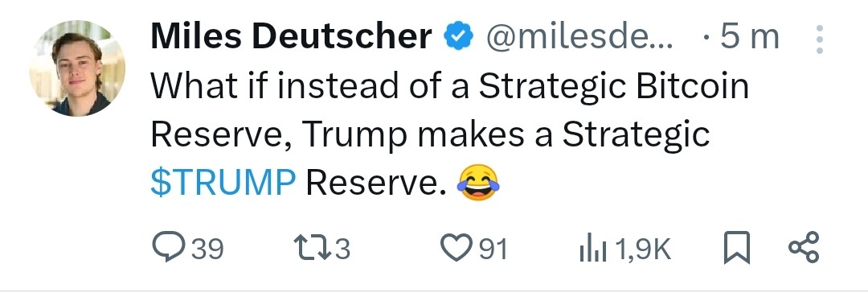
Task: Click the Miles Deutscher display name
Action: click(291, 36)
